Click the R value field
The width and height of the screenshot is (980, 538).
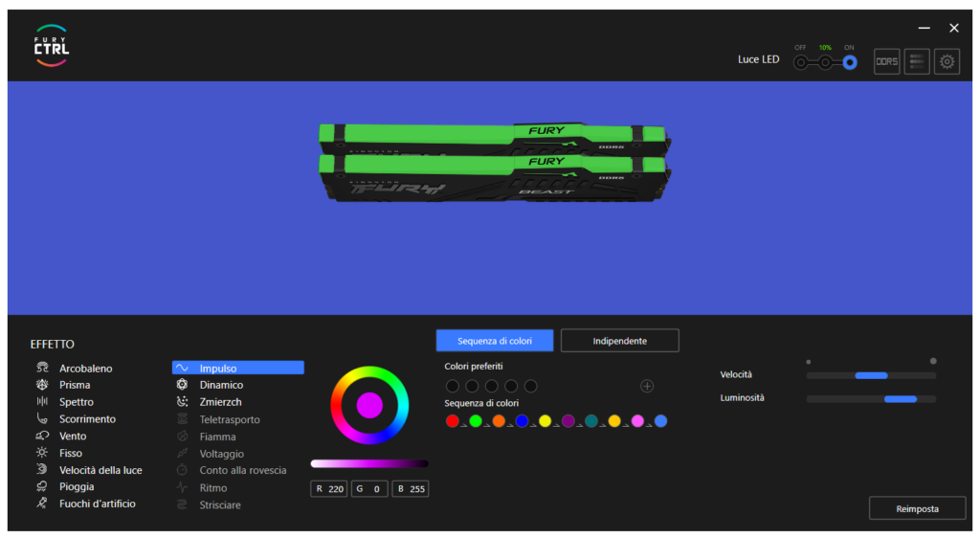(x=329, y=488)
